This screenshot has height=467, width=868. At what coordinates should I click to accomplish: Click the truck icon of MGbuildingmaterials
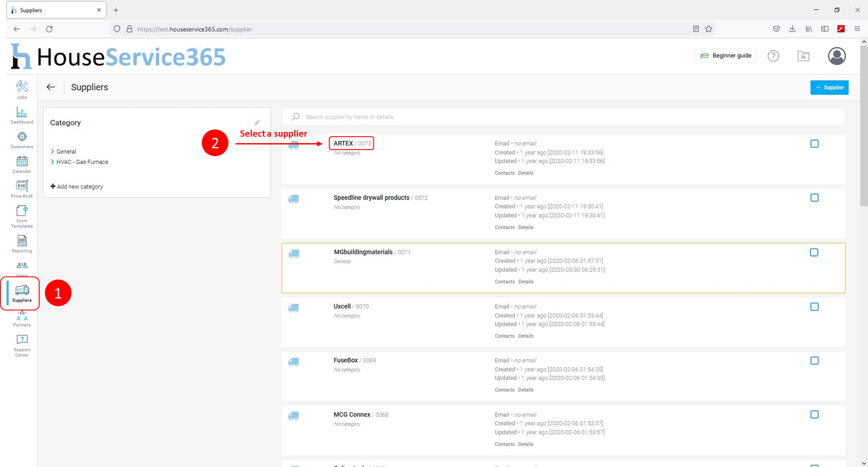pos(294,254)
